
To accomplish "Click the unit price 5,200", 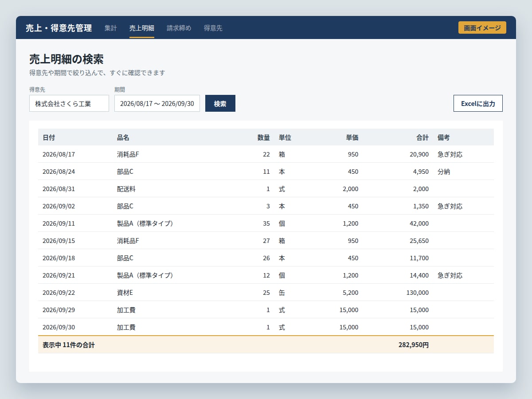I will [x=351, y=293].
